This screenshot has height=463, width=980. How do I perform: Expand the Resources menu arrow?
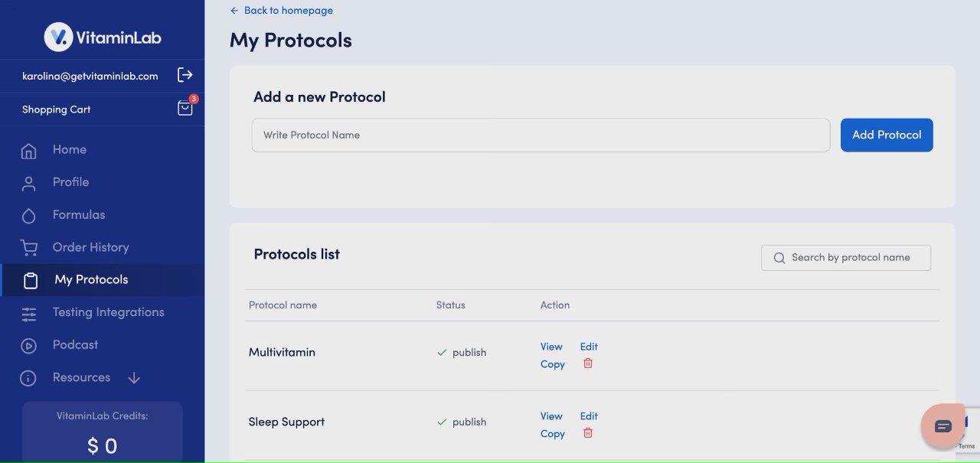coord(134,378)
